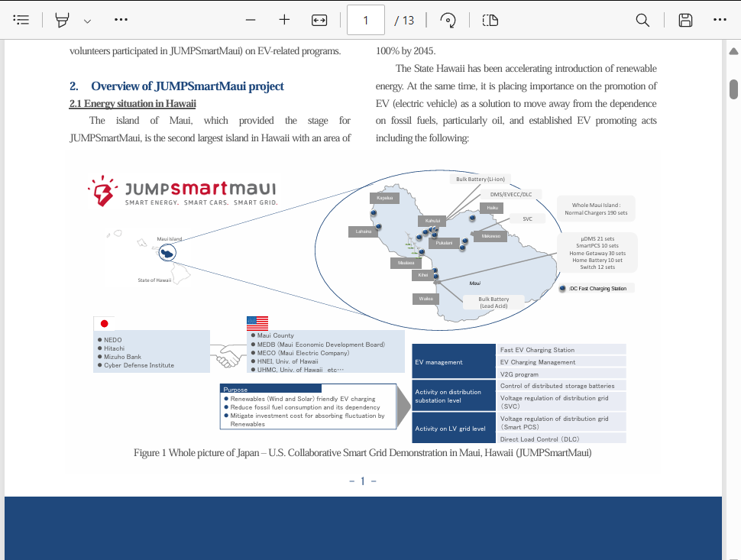Click 'Maui County' in US partner list
Image resolution: width=741 pixels, height=560 pixels.
tap(276, 335)
